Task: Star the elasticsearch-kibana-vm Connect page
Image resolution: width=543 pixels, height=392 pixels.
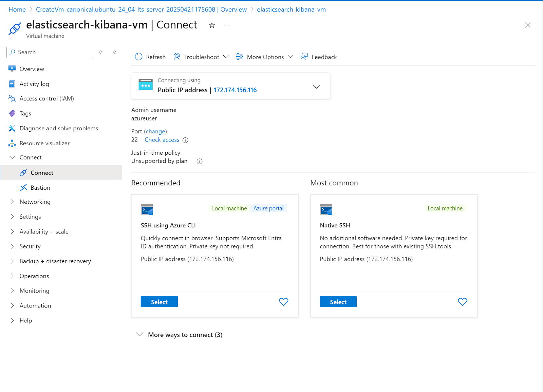Action: click(212, 25)
